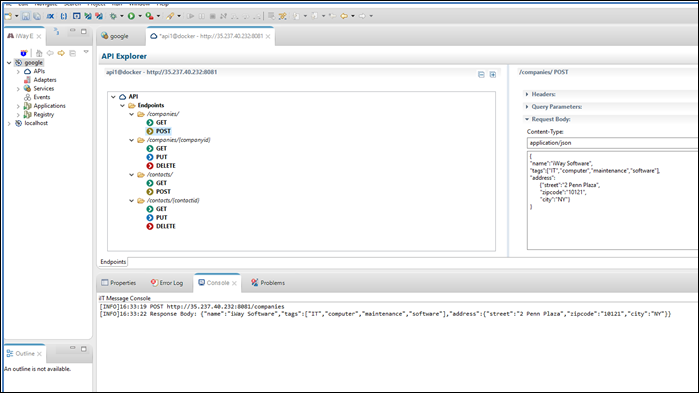Collapse the /companies/ endpoint folder
699x393 pixels.
[x=132, y=114]
